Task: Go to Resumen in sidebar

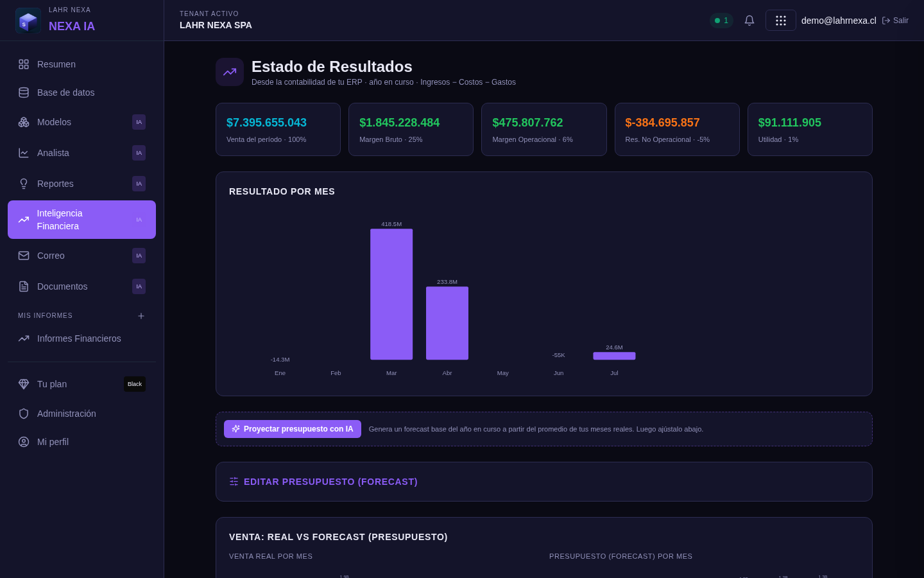Action: (81, 64)
